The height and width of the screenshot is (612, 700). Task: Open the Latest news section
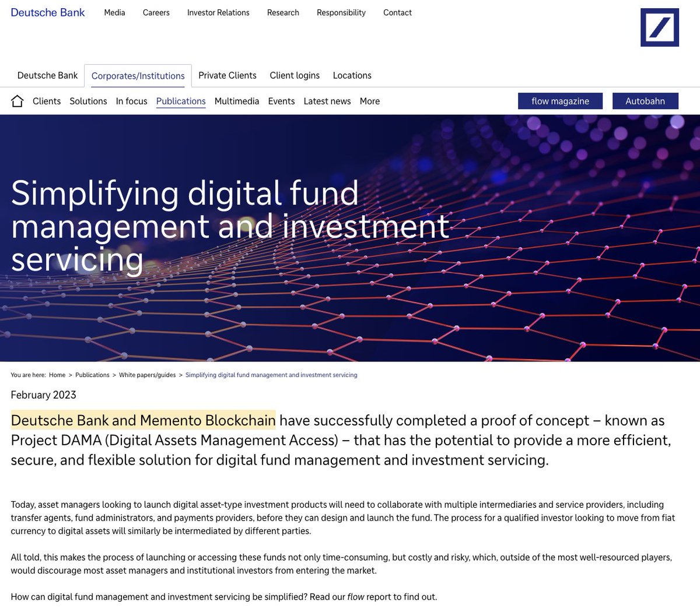[327, 101]
